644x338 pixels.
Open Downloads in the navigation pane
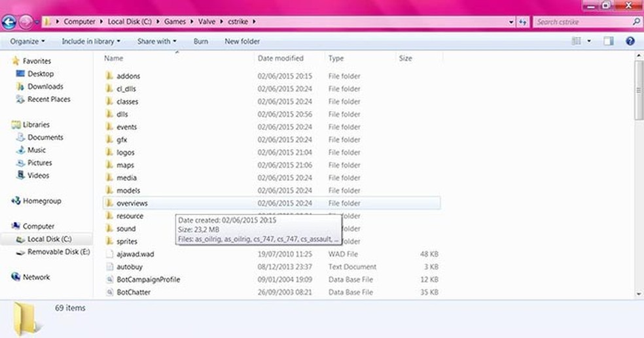coord(45,86)
